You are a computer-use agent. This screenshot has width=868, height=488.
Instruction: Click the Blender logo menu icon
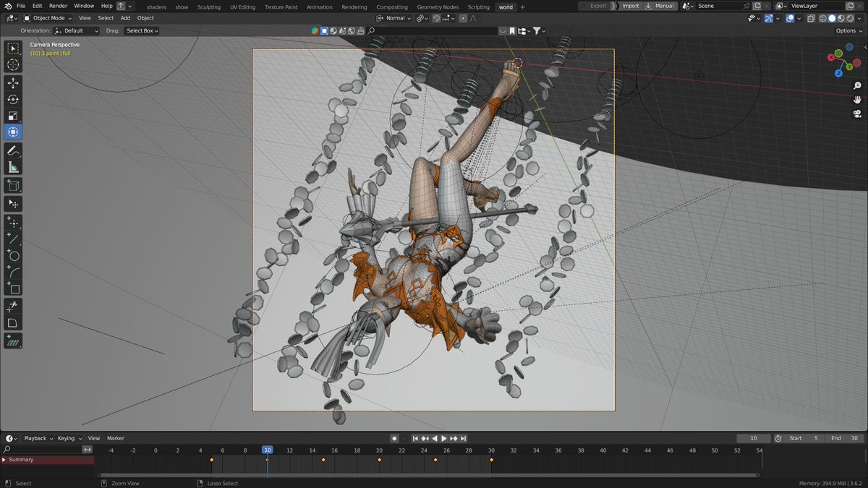pyautogui.click(x=7, y=6)
